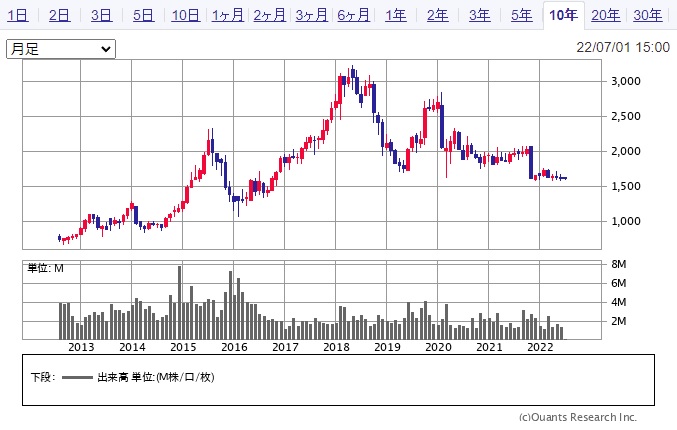This screenshot has width=677, height=430.
Task: Click the 2021 year axis label
Action: 489,347
